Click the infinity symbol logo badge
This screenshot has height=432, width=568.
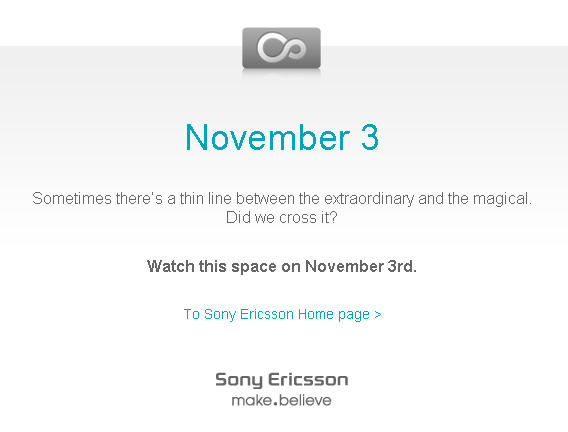[281, 48]
